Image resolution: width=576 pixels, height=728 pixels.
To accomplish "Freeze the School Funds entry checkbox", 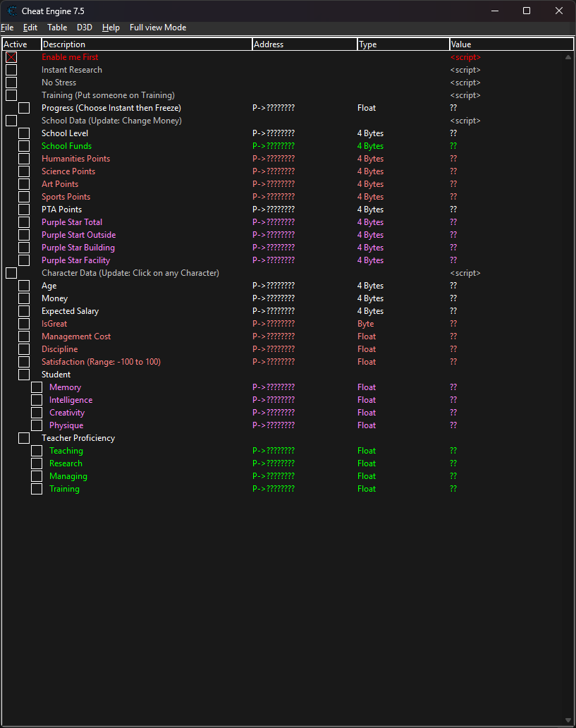I will (24, 146).
